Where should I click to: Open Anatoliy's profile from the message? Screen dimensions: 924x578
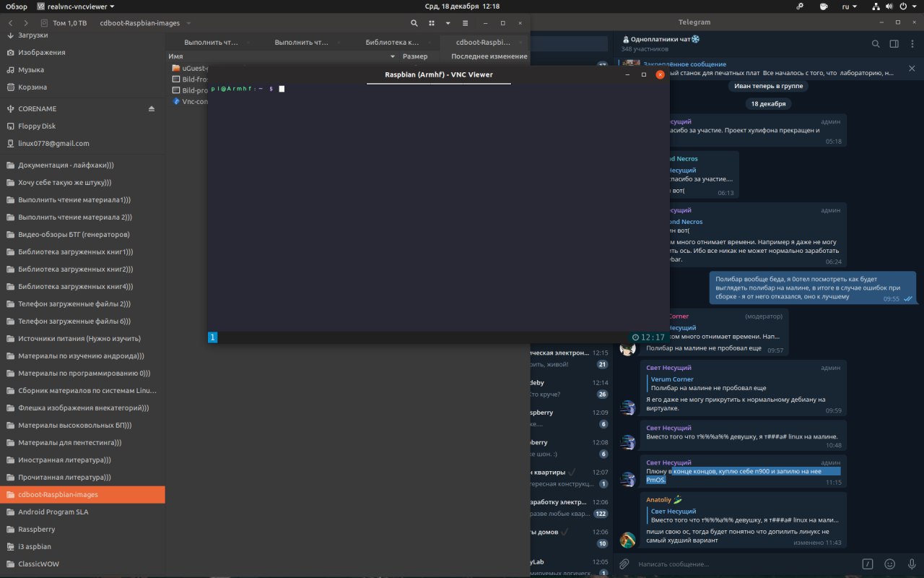[659, 499]
